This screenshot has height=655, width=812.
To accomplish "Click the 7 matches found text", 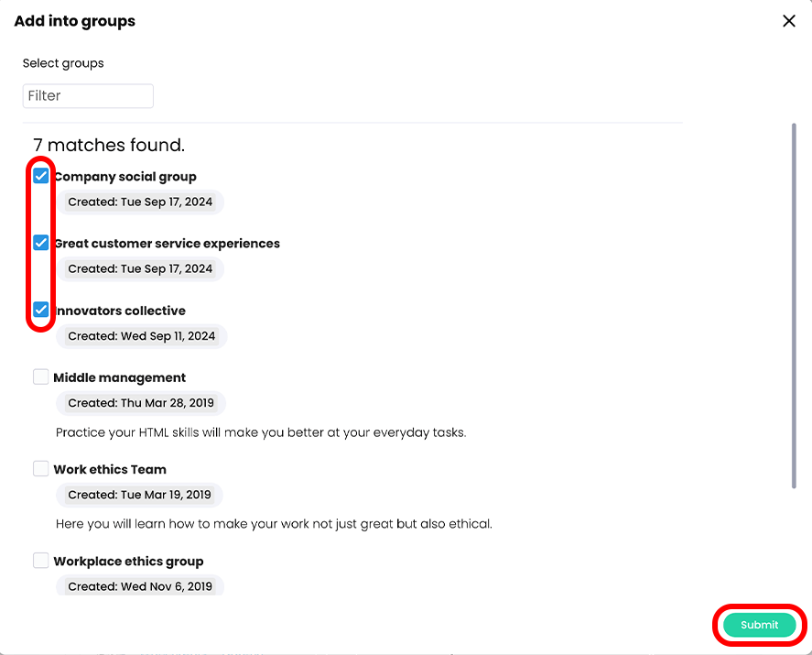I will tap(108, 145).
